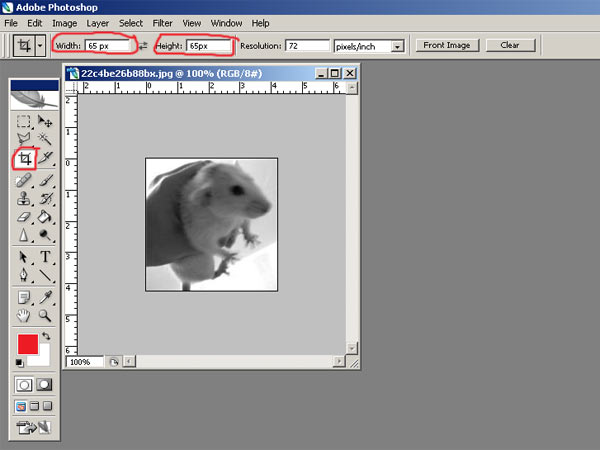600x450 pixels.
Task: Click the horizontal scrollbar right arrow
Action: pos(339,361)
